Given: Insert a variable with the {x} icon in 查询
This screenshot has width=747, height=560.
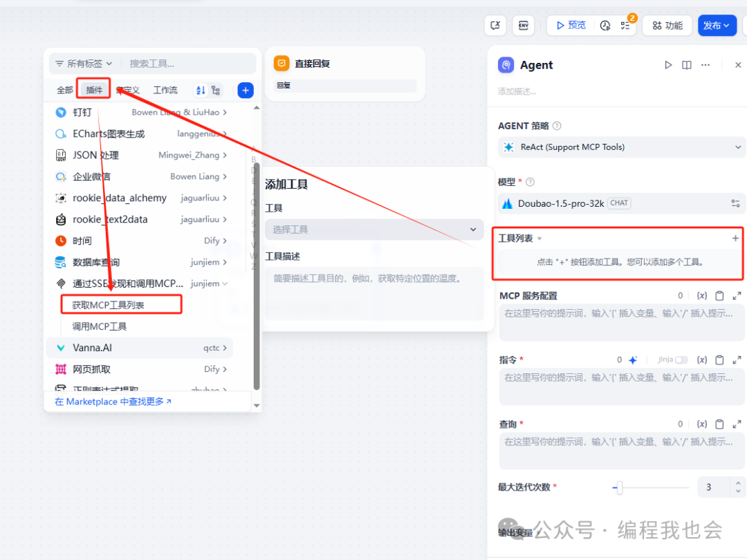Looking at the screenshot, I should 701,424.
